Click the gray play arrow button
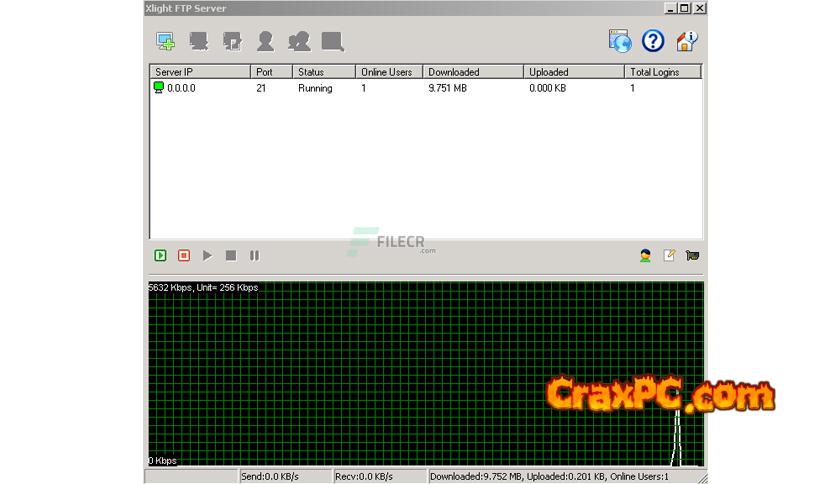This screenshot has width=836, height=484. click(x=207, y=256)
